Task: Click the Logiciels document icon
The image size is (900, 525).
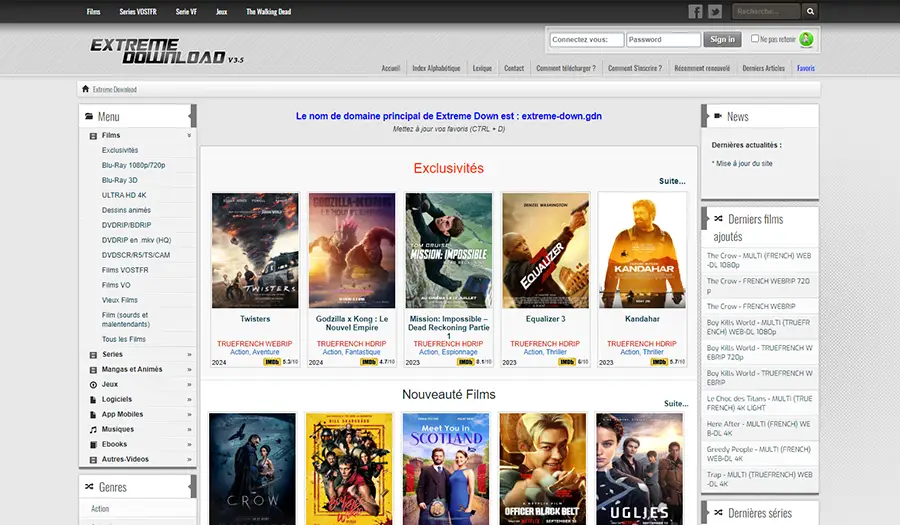Action: pyautogui.click(x=93, y=400)
